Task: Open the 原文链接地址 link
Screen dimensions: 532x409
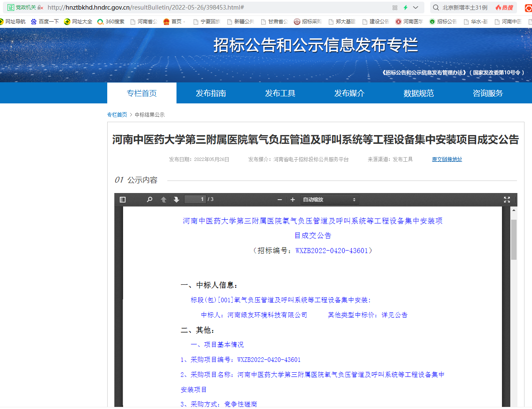Action: [447, 159]
